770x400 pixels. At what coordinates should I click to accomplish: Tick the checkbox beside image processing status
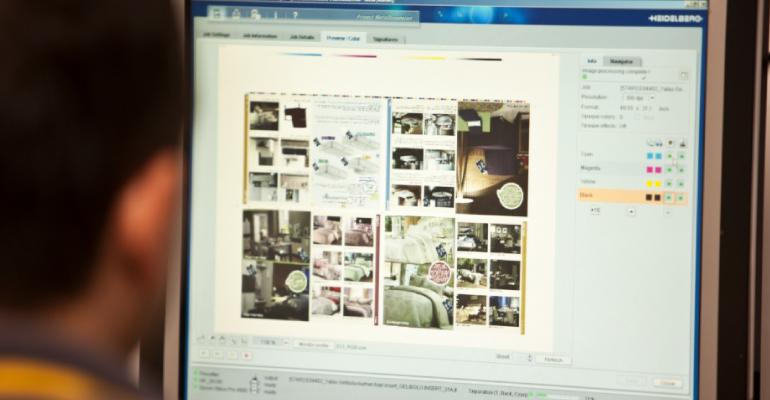pyautogui.click(x=684, y=75)
